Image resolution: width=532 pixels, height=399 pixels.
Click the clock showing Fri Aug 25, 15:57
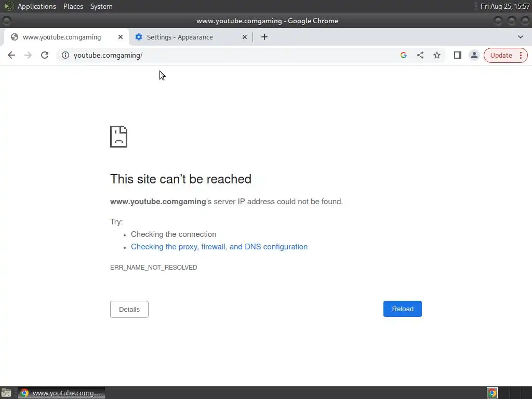pos(505,6)
